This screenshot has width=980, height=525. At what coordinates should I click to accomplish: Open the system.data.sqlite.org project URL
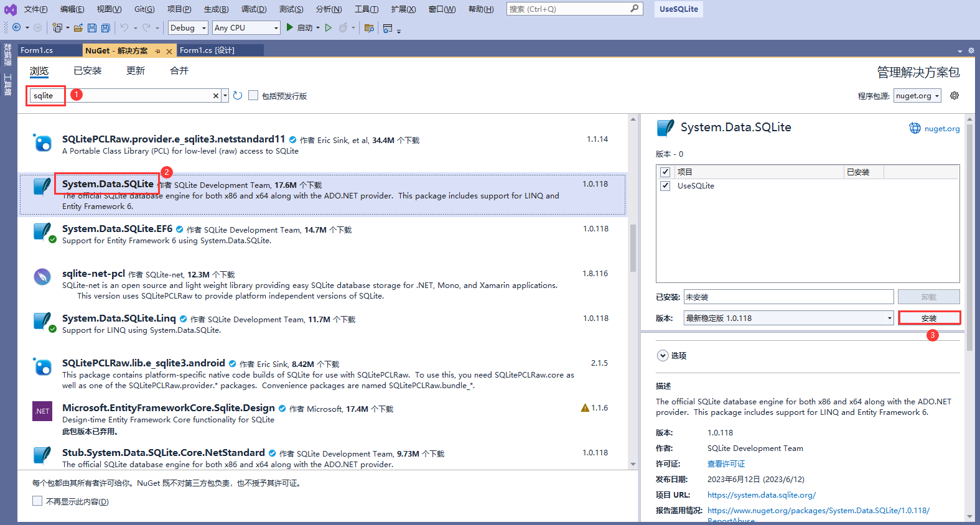(x=762, y=495)
